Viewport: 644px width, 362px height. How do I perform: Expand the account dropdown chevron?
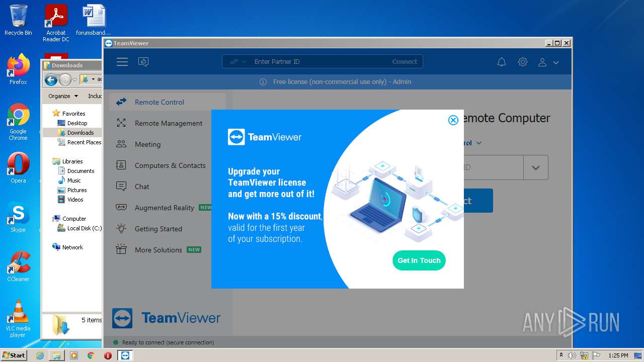coord(556,62)
